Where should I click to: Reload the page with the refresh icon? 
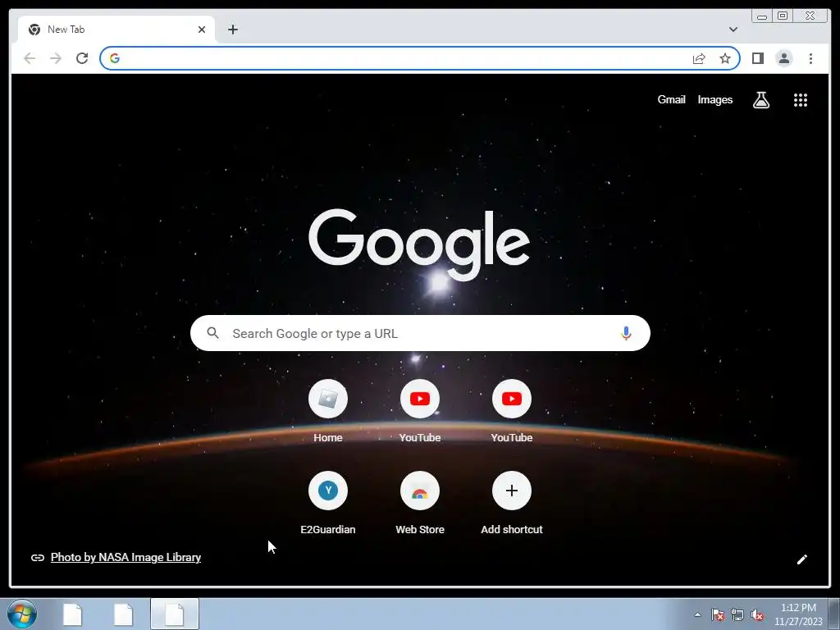pos(82,58)
